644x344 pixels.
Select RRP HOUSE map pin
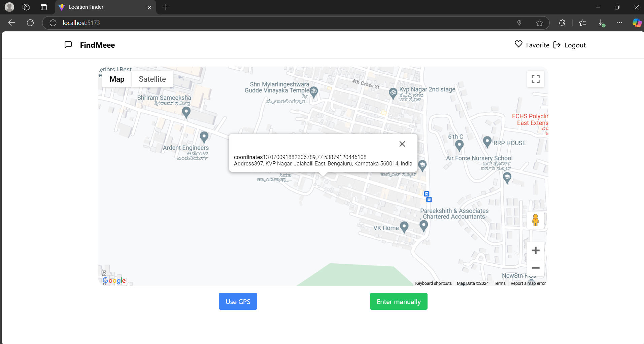[487, 142]
